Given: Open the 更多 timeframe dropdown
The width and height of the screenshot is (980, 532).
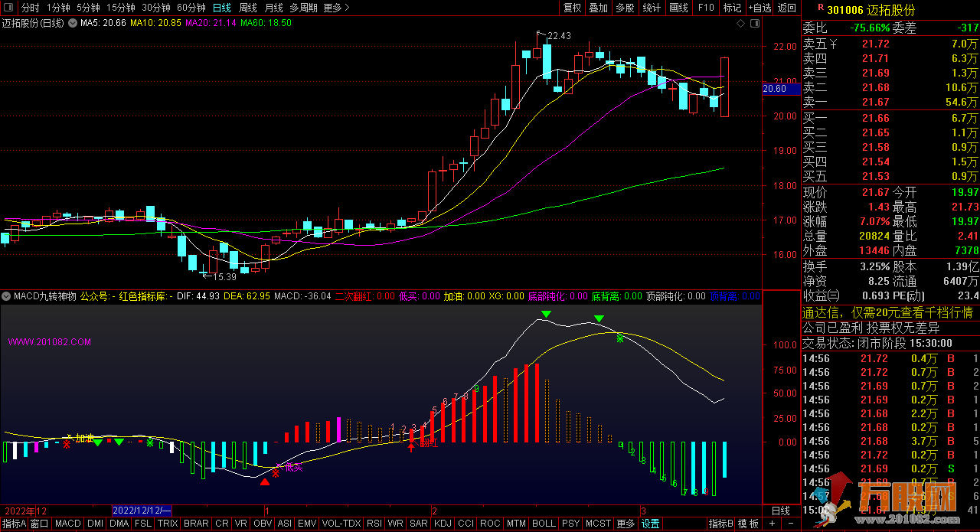Looking at the screenshot, I should pos(336,8).
